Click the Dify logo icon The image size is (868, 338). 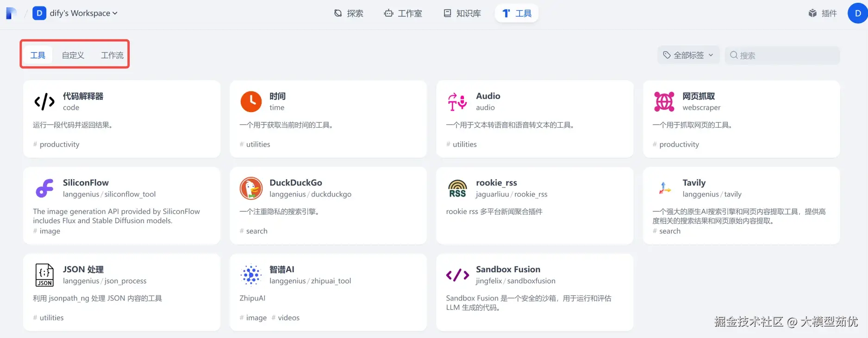point(11,13)
